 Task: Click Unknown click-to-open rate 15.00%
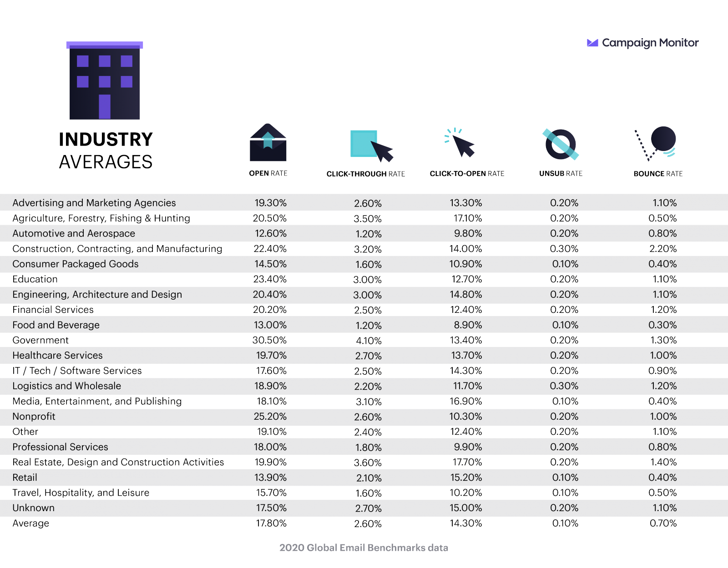tap(466, 508)
